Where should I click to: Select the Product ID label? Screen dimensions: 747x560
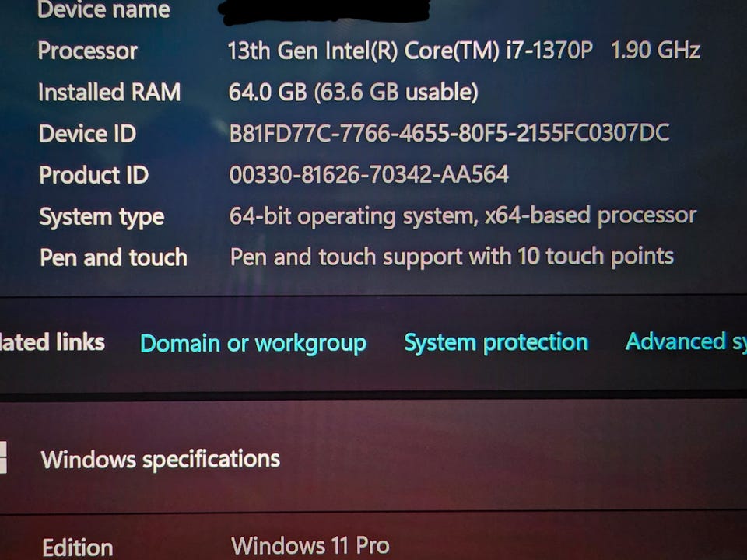pos(93,175)
